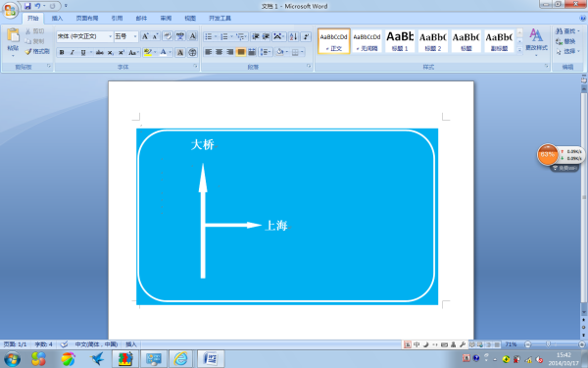Switch to the References tab

click(117, 18)
